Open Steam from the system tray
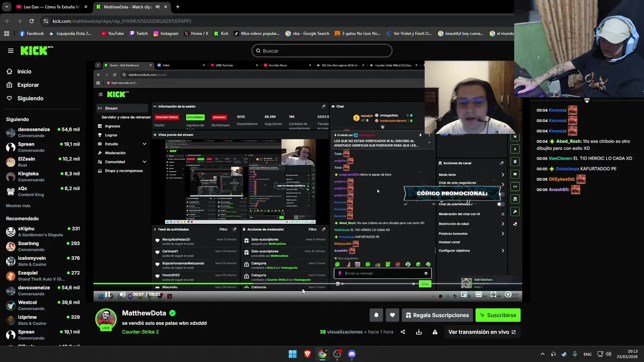This screenshot has height=362, width=644. click(x=564, y=354)
